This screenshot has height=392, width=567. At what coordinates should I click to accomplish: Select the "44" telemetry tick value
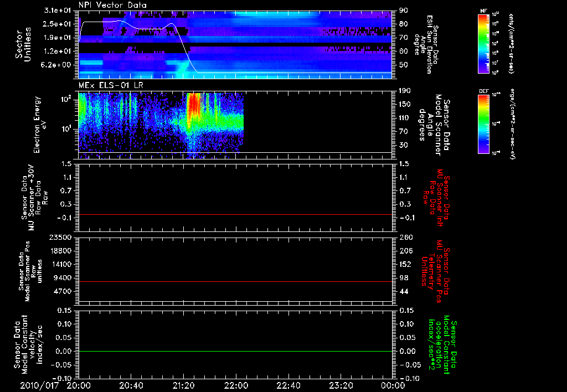click(404, 291)
